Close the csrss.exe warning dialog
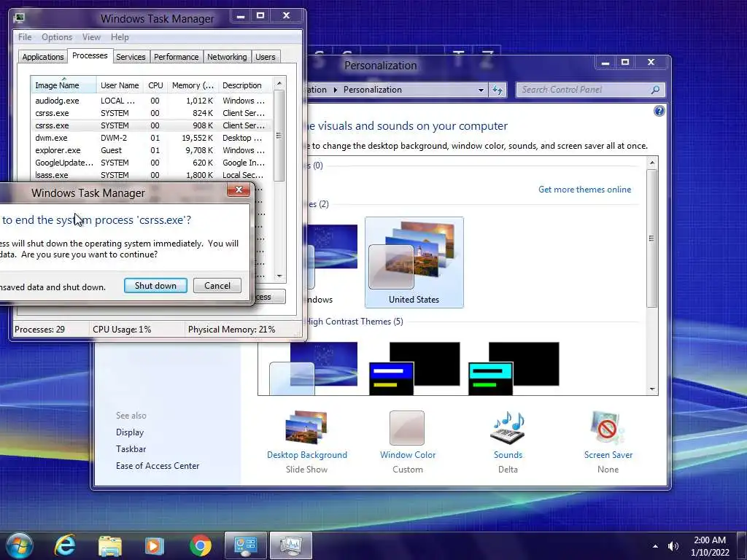 (x=239, y=190)
